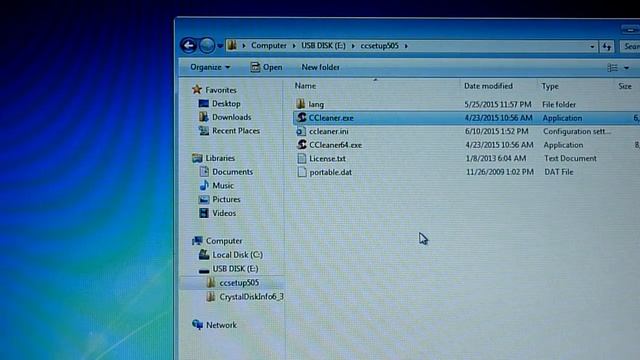Open Videos library
640x360 pixels.
224,213
